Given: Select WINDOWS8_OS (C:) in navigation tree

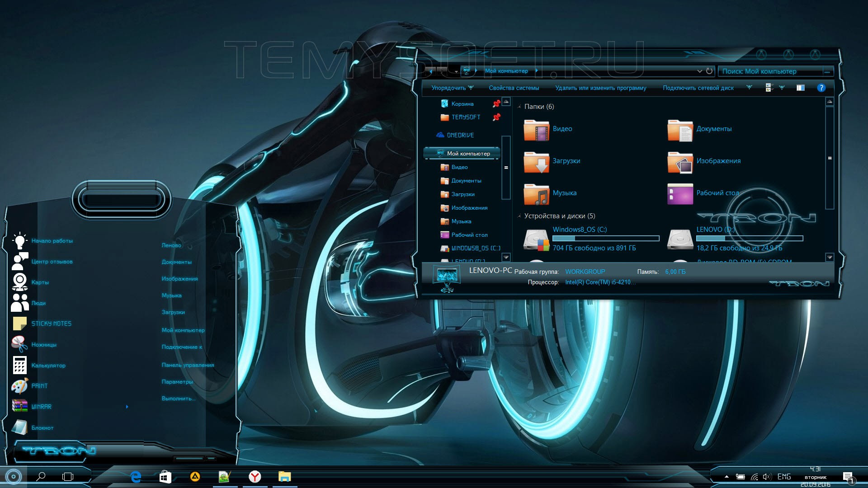Looking at the screenshot, I should click(470, 248).
